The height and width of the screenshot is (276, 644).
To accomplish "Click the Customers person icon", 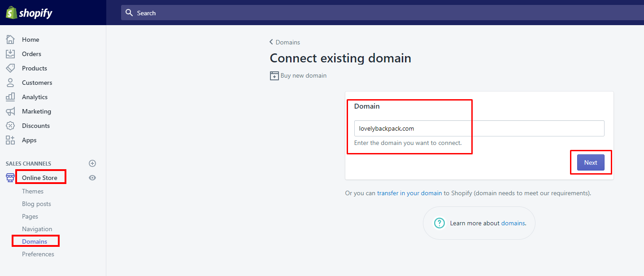I will tap(10, 83).
